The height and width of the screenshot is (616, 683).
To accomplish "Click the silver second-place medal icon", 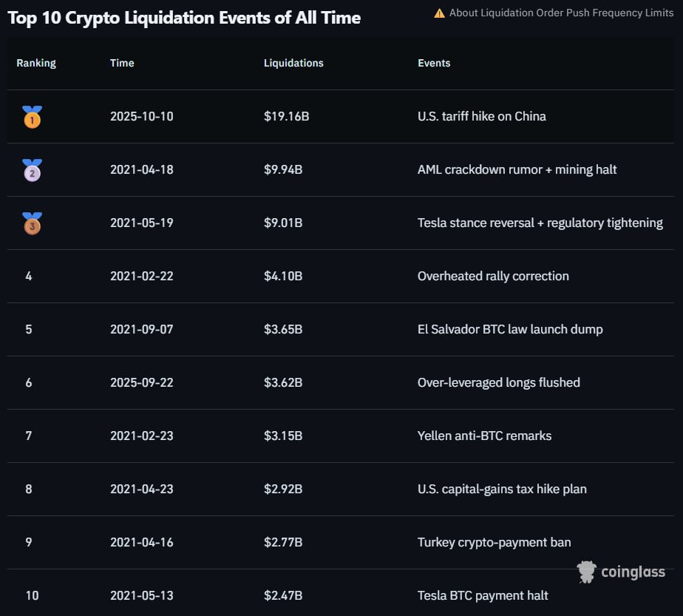I will tap(32, 170).
